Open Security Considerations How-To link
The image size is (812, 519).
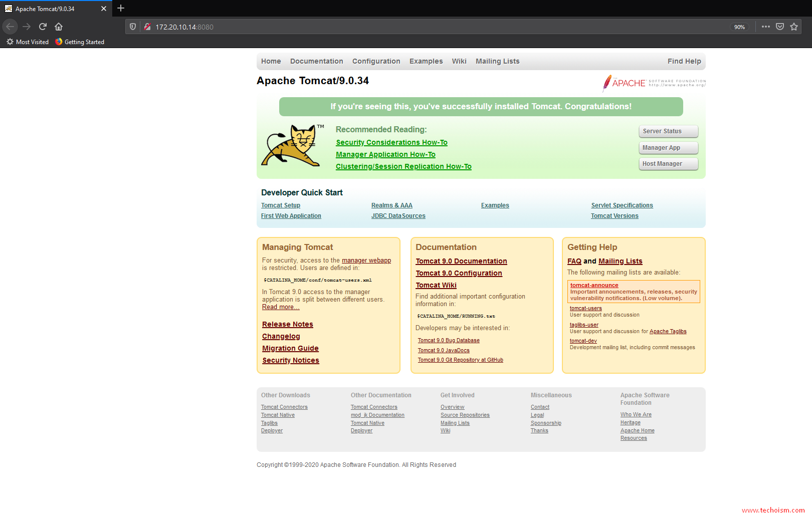[392, 143]
